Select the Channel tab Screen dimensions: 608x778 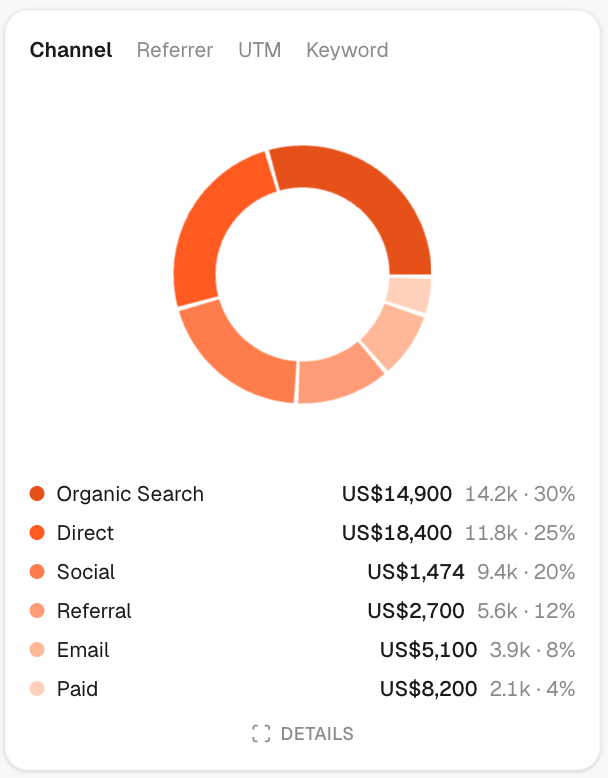point(71,50)
